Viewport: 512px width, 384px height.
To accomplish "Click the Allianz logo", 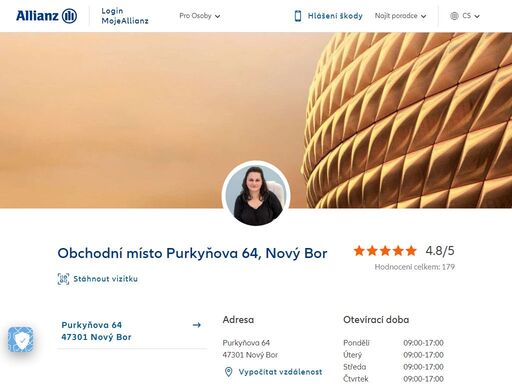I will (x=47, y=16).
